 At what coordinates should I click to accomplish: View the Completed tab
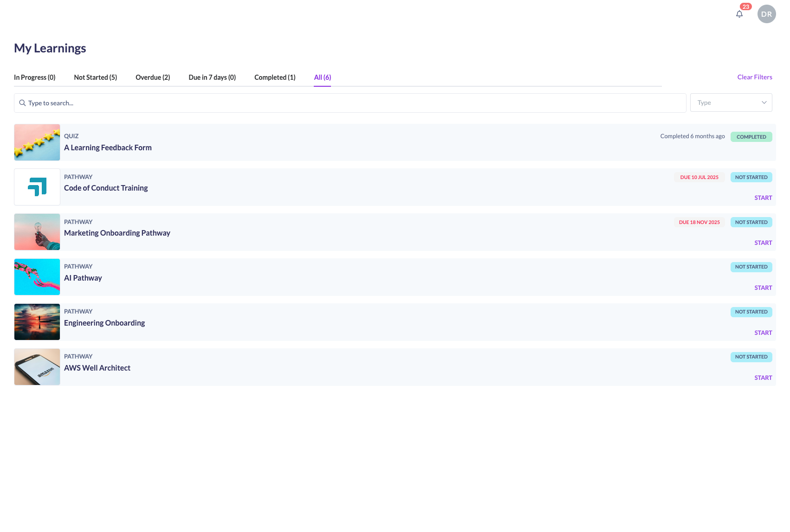pyautogui.click(x=275, y=77)
